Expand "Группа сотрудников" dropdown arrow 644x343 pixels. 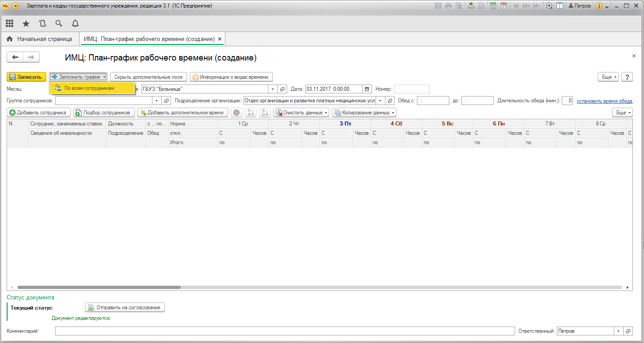click(156, 101)
